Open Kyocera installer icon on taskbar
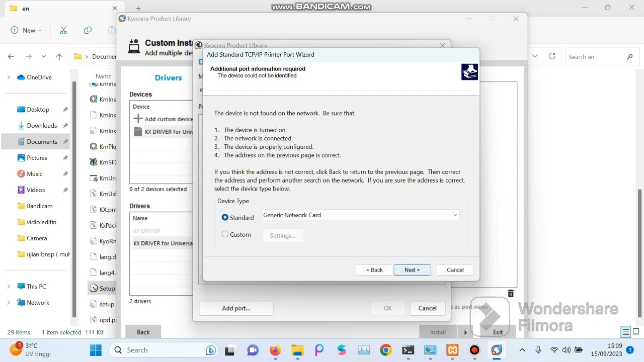644x362 pixels. point(497,350)
